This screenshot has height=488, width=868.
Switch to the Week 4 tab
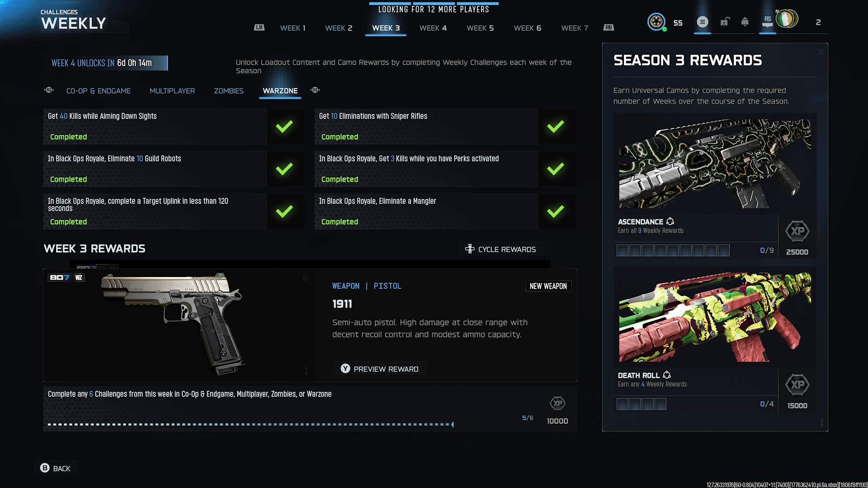433,28
